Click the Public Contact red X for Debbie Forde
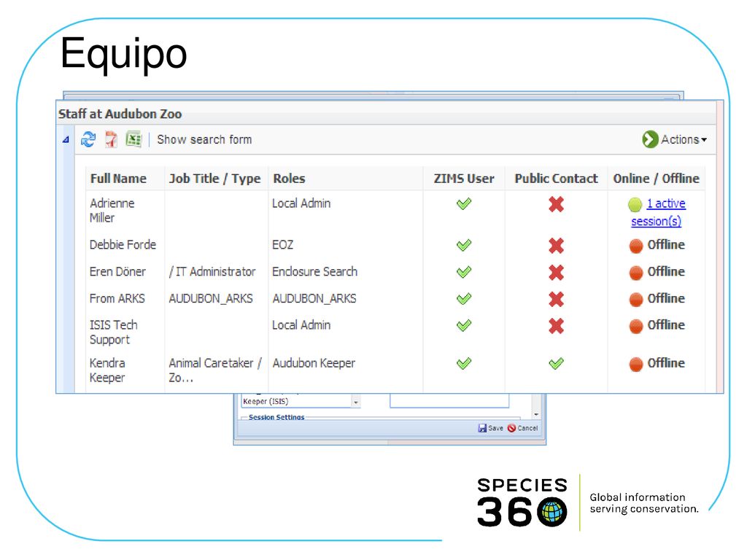 [x=556, y=246]
